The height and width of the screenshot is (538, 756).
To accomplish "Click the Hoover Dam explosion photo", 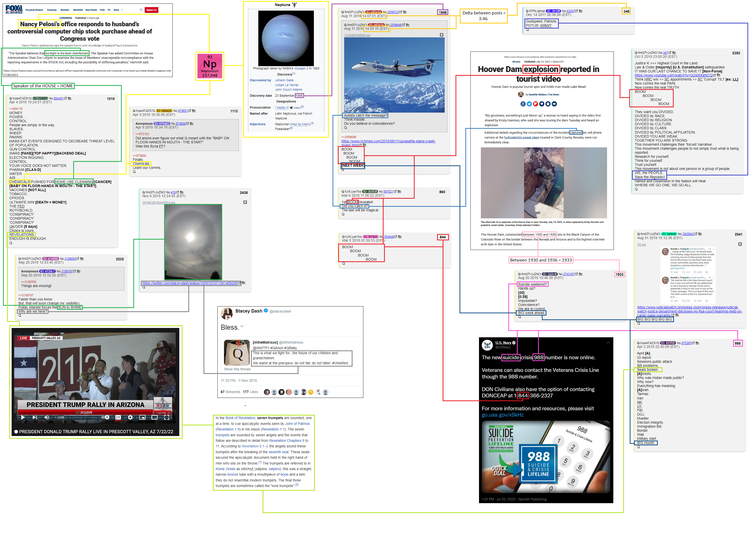I will click(543, 183).
